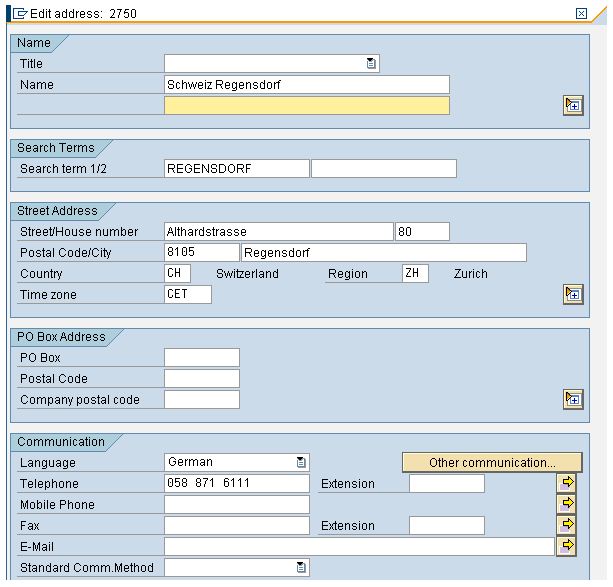The image size is (613, 587).
Task: Click the Telephone field with 058 871 6111
Action: click(x=236, y=484)
